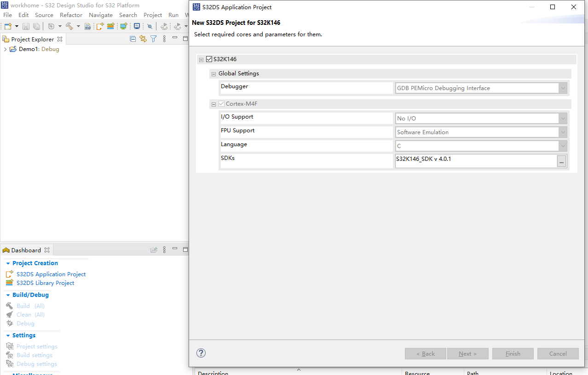
Task: Open the Debugger dropdown
Action: 563,88
